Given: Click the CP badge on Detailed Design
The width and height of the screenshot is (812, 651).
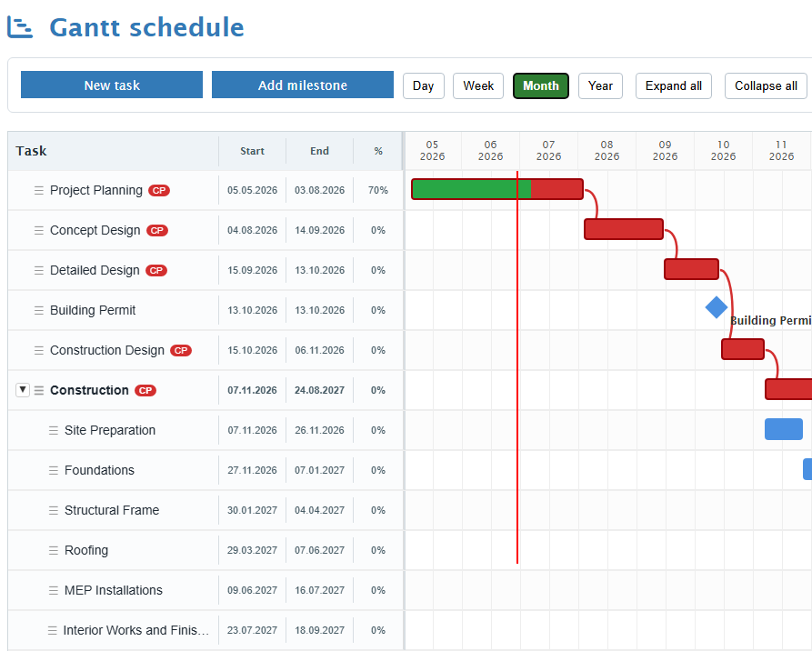Looking at the screenshot, I should (x=155, y=270).
